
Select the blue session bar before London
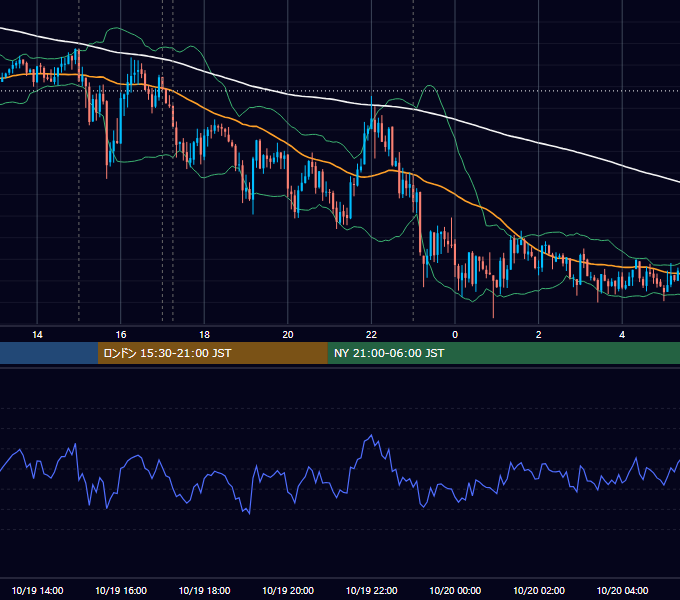click(49, 353)
